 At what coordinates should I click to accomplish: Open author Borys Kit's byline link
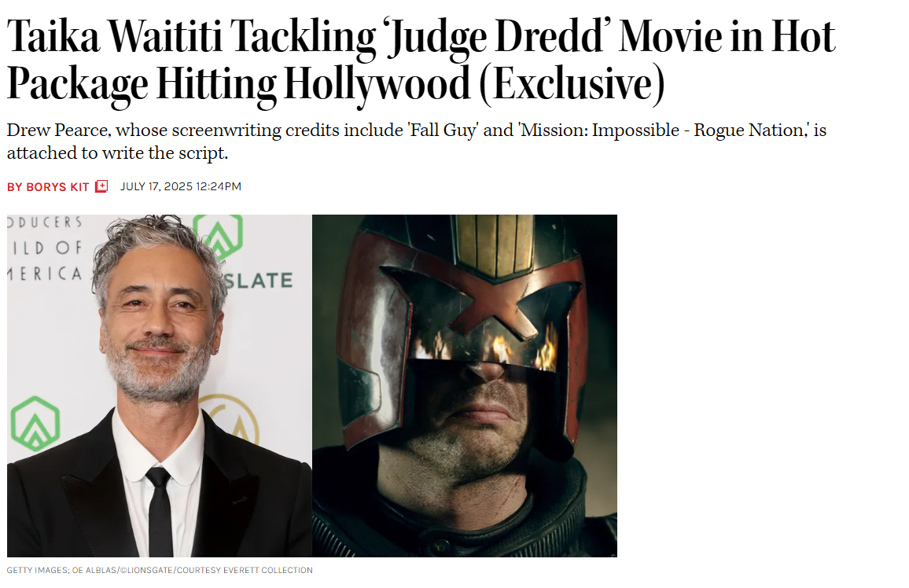coord(48,187)
